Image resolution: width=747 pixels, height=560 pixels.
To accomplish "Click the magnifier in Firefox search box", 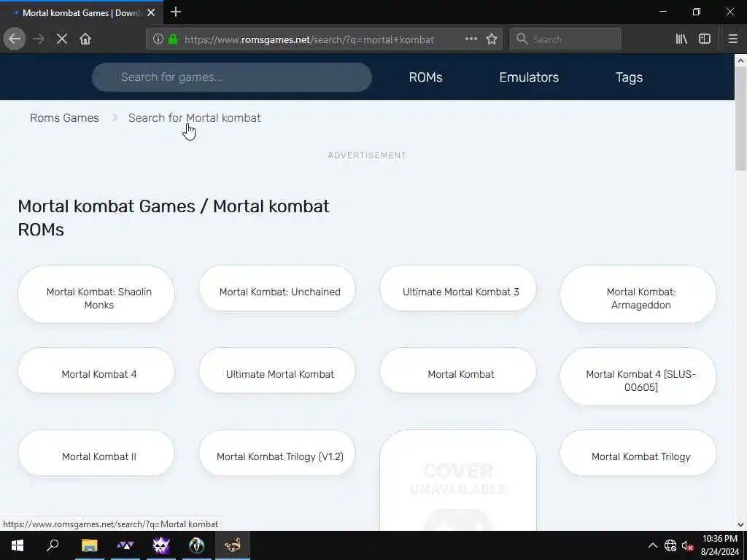I will 522,39.
